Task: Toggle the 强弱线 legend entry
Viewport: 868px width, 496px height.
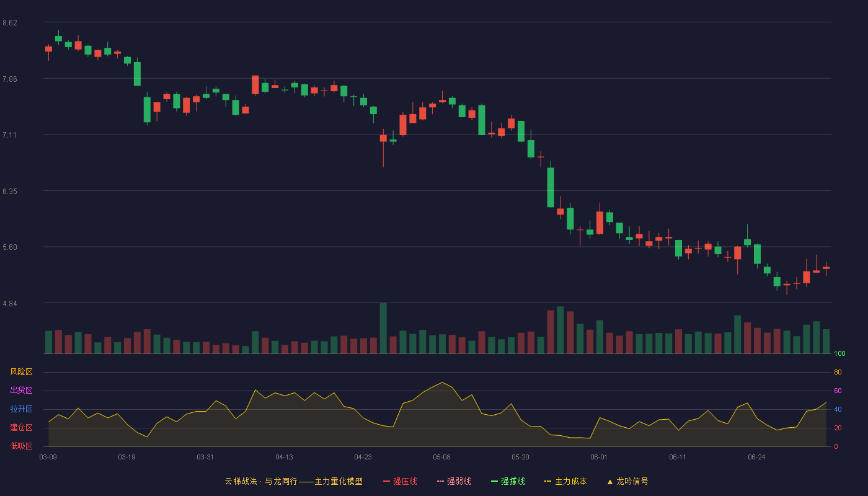Action: 454,481
